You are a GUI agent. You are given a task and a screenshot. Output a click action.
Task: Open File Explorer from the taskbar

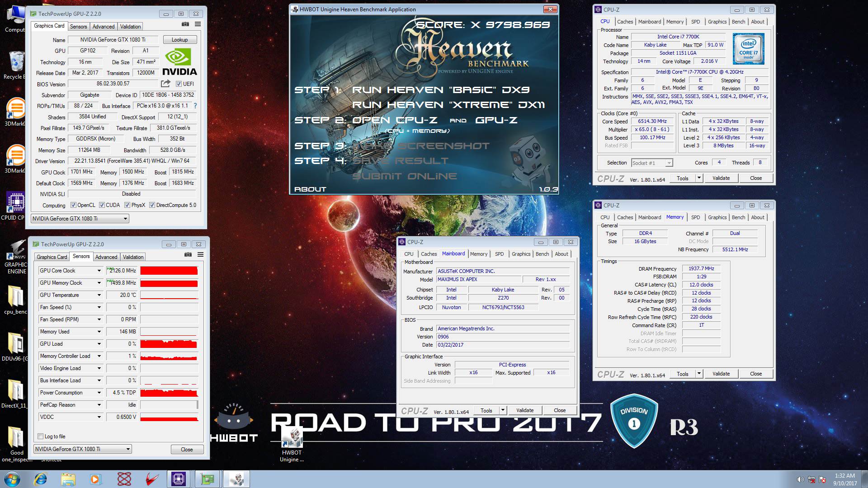click(x=68, y=479)
